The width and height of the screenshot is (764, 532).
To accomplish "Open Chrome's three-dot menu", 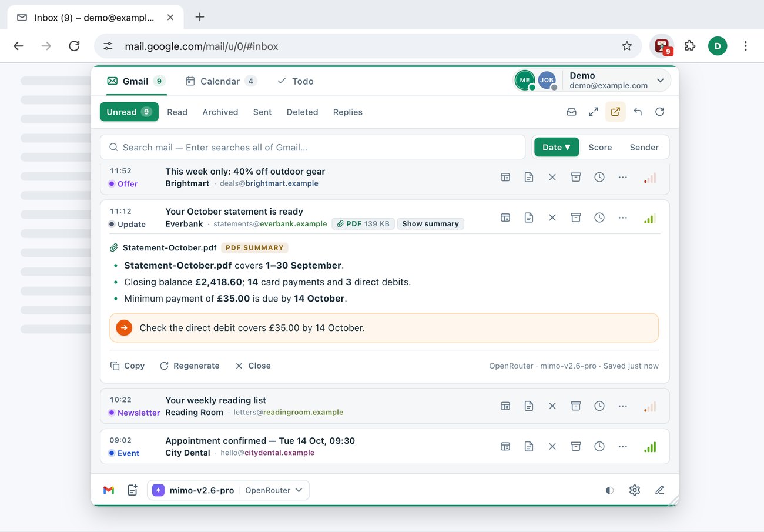I will (x=745, y=46).
